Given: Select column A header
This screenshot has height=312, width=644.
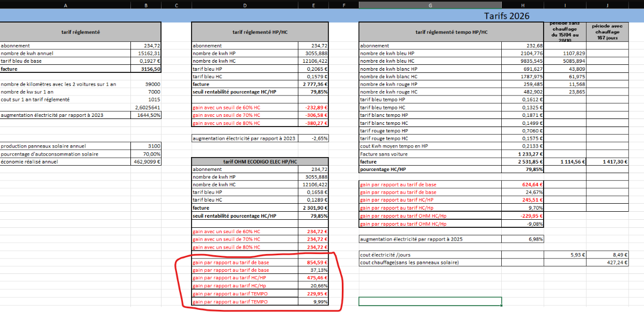Looking at the screenshot, I should click(65, 5).
